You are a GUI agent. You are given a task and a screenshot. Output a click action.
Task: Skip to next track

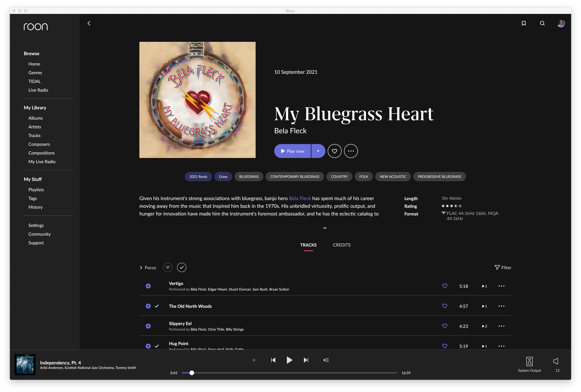click(306, 360)
